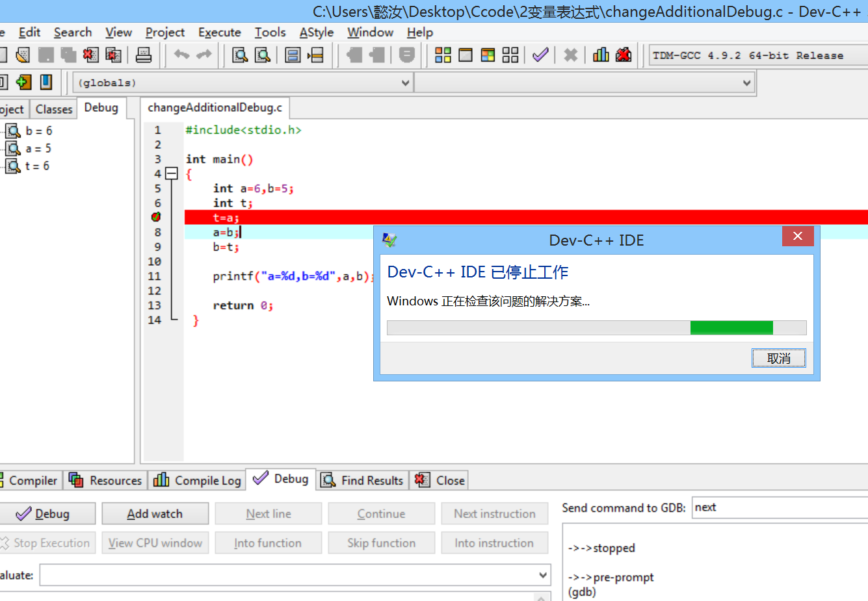This screenshot has width=868, height=601.
Task: Click the Redo arrow icon
Action: tap(204, 55)
